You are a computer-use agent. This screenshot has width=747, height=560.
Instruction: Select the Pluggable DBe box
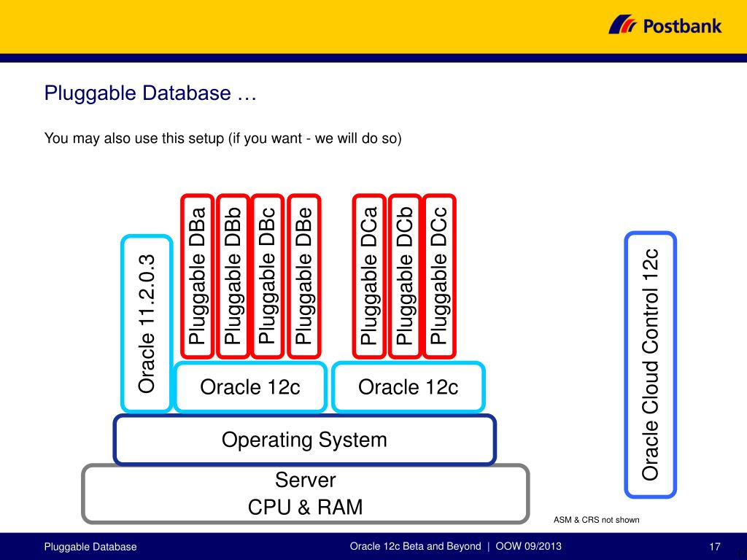[304, 276]
